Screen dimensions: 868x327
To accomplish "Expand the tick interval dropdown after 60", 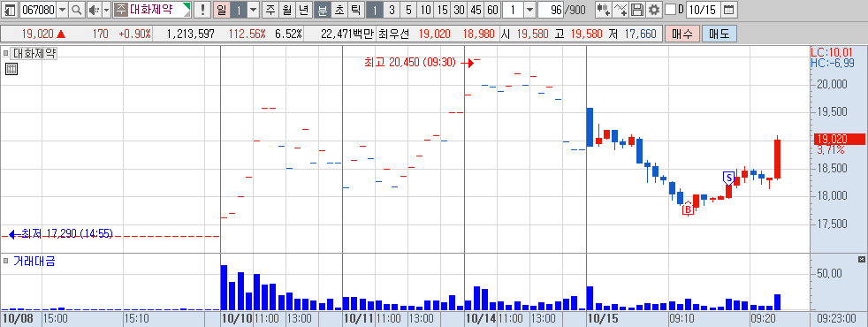I will (529, 10).
